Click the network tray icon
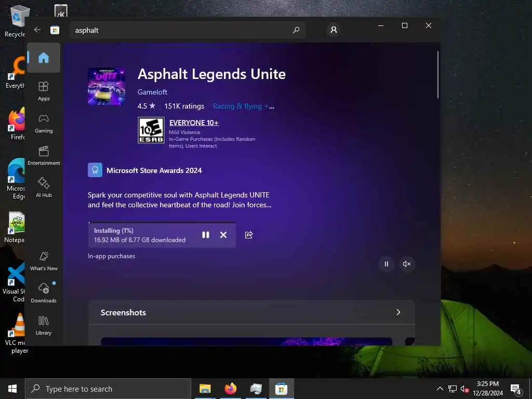This screenshot has height=399, width=532. pos(453,389)
